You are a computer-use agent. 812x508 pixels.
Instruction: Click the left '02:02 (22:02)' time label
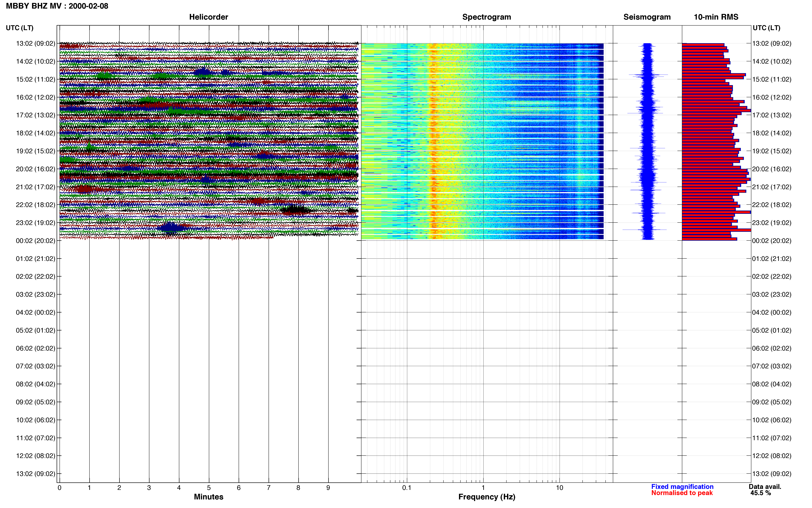(36, 277)
